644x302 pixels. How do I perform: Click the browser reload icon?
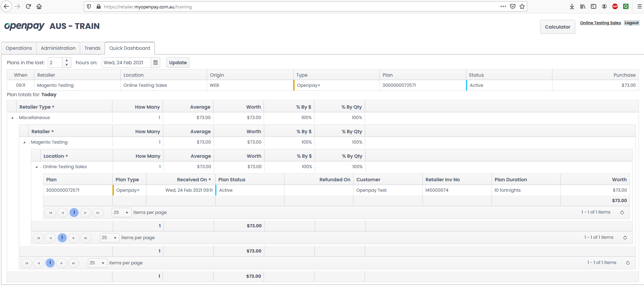(28, 6)
